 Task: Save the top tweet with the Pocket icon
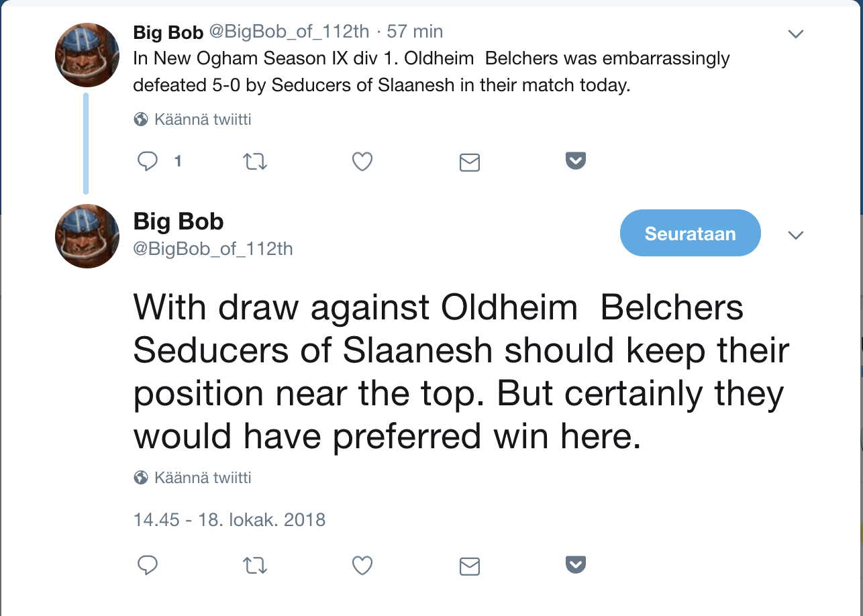[x=576, y=160]
